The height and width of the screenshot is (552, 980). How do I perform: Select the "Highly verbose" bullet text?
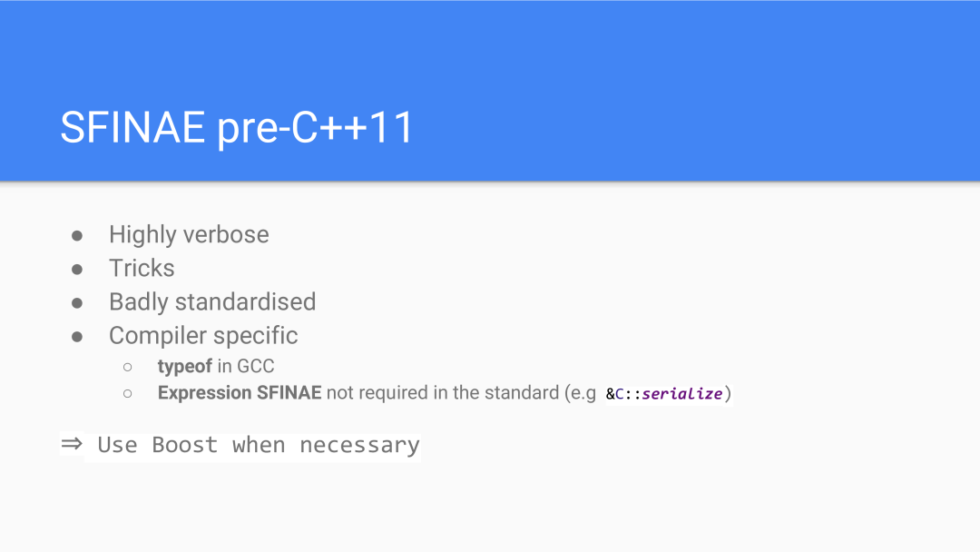pos(189,234)
